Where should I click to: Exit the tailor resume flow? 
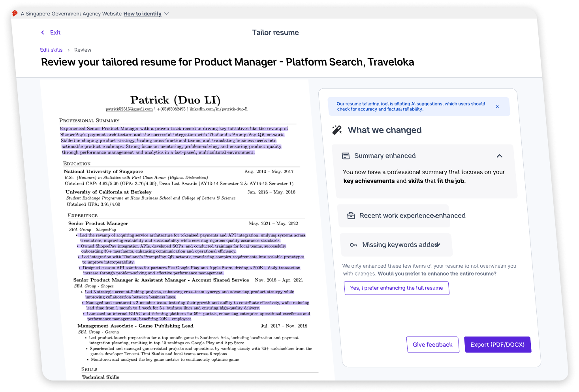pyautogui.click(x=55, y=32)
